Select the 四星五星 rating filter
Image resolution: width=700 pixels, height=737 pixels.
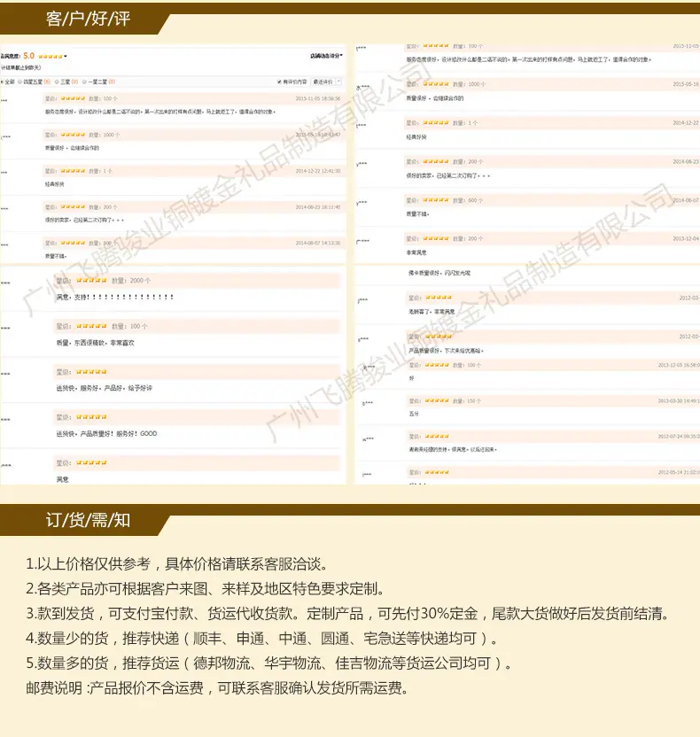click(20, 81)
